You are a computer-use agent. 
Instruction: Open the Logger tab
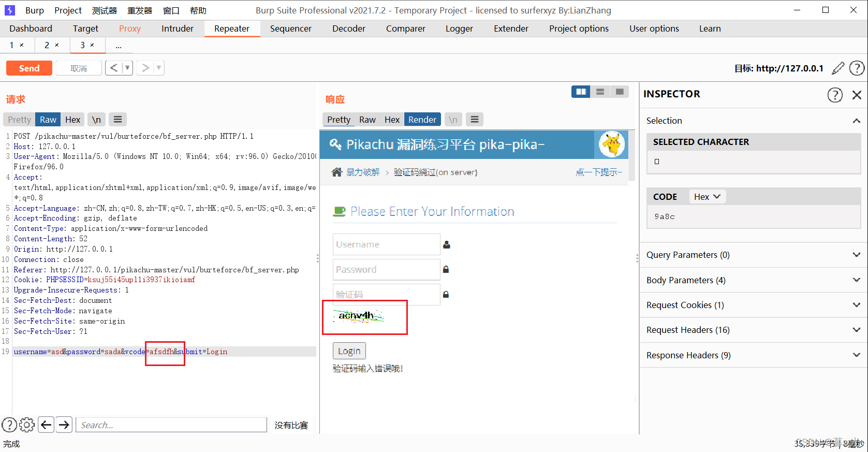point(459,28)
